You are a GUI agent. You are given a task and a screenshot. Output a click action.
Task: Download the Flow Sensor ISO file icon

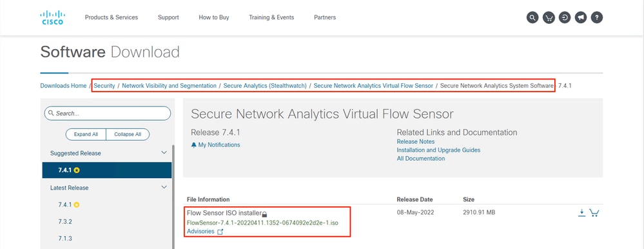581,212
